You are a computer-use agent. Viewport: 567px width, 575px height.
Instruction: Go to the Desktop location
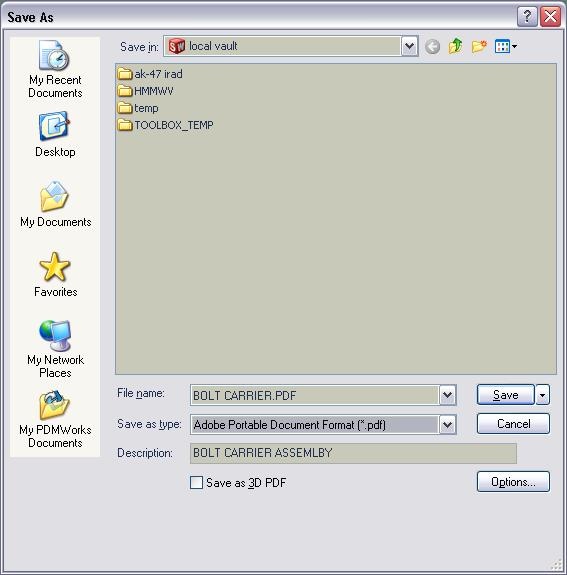tap(55, 134)
